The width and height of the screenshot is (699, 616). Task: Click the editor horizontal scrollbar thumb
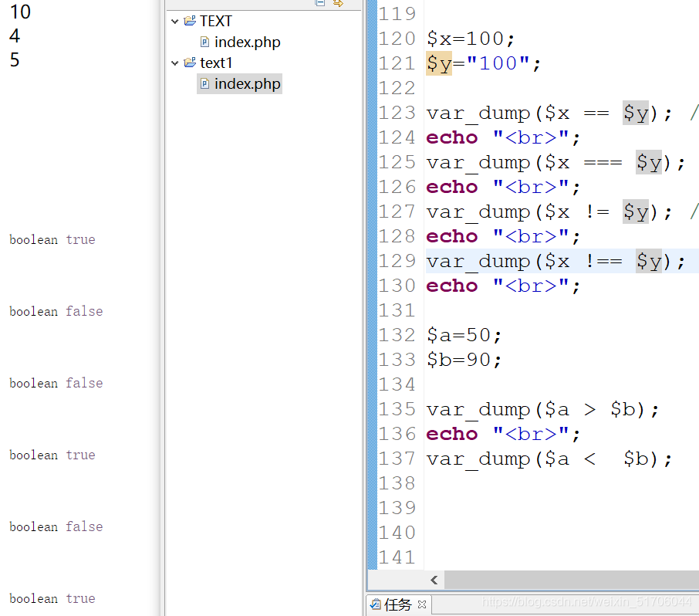click(572, 580)
